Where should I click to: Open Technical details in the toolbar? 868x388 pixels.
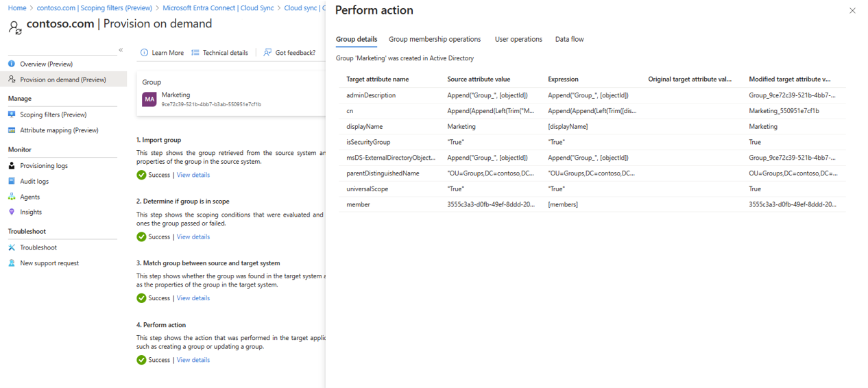coord(220,53)
